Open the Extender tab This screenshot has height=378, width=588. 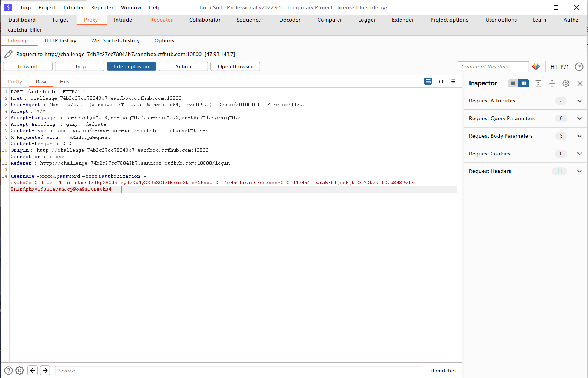point(403,20)
